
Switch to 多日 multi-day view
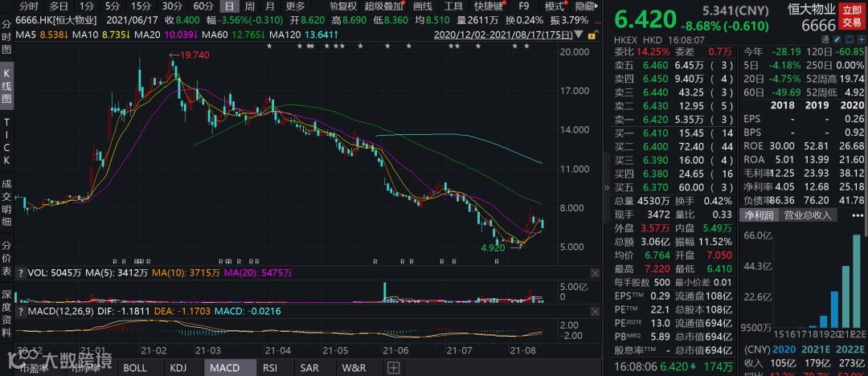[59, 6]
